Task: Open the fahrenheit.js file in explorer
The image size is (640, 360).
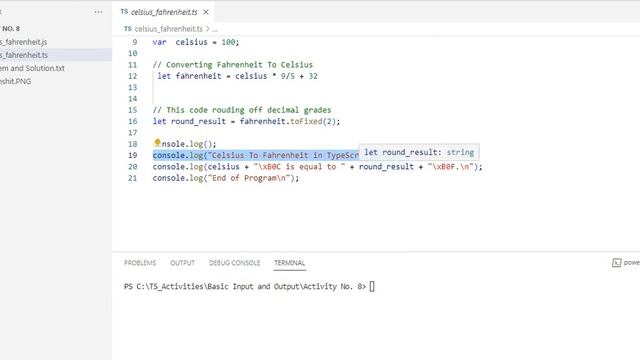Action: click(24, 42)
